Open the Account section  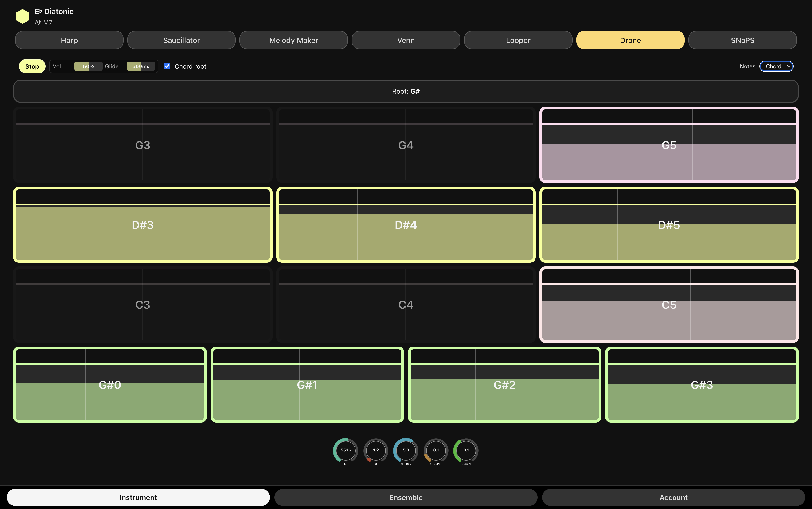673,497
